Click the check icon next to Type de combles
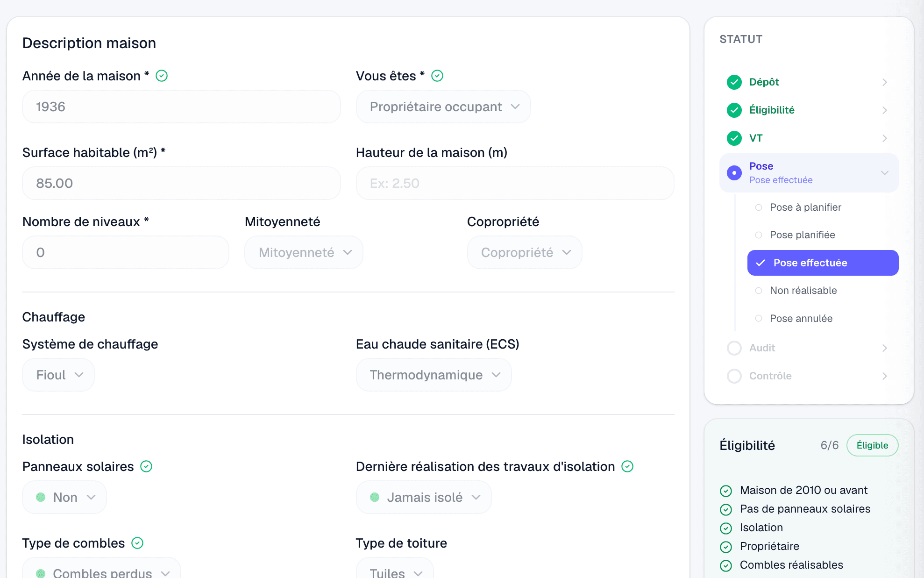Screen dimensions: 924x578 click(137, 543)
